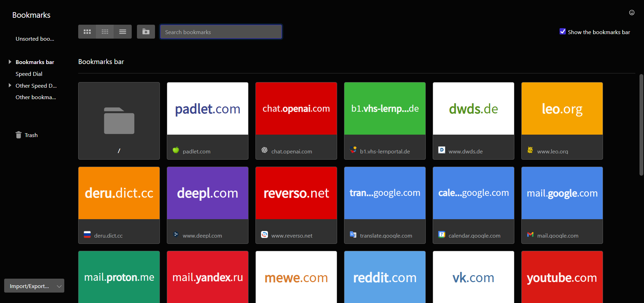Screen dimensions: 644x303
Task: Switch to large thumbnail grid view
Action: 87,32
